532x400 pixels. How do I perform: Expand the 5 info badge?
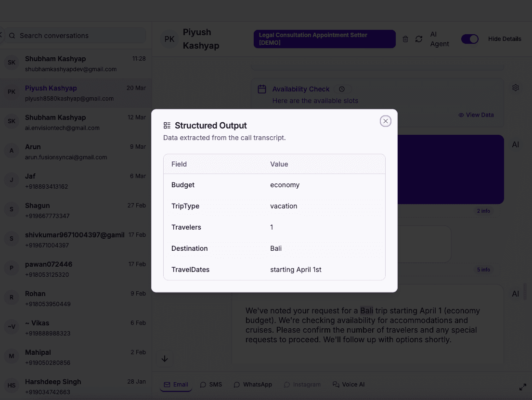coord(483,270)
